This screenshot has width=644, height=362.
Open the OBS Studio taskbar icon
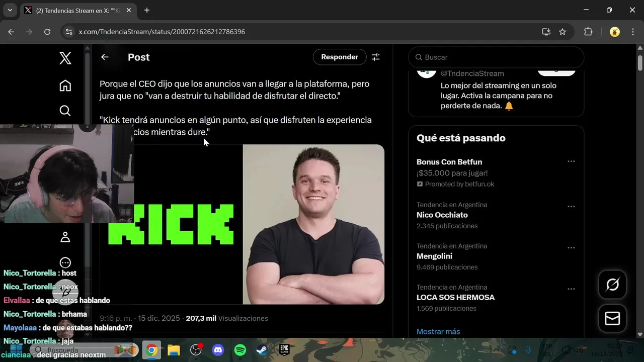[x=196, y=350]
